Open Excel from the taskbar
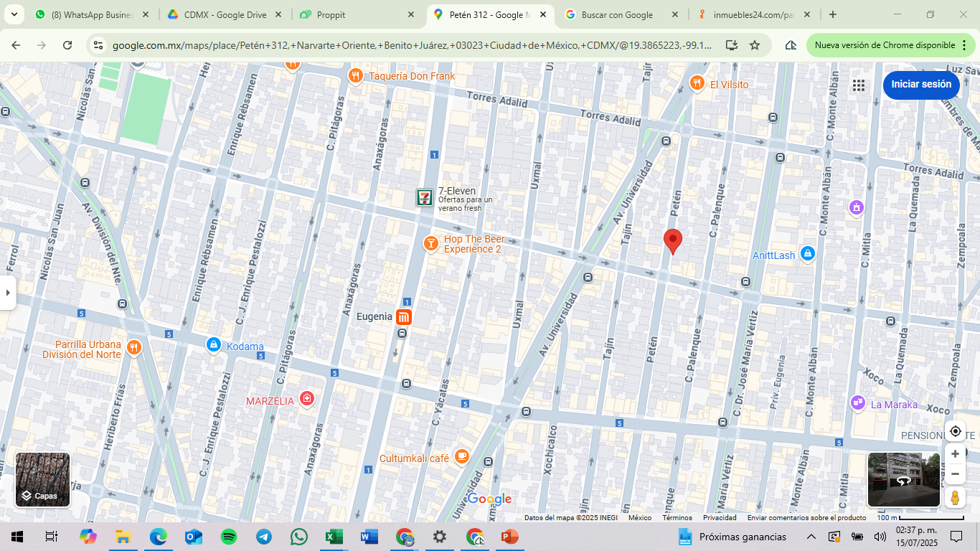The height and width of the screenshot is (551, 980). click(334, 537)
